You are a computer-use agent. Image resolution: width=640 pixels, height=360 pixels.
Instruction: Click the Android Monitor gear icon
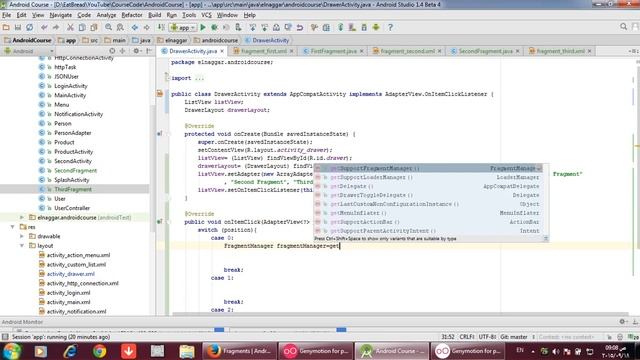[x=622, y=322]
